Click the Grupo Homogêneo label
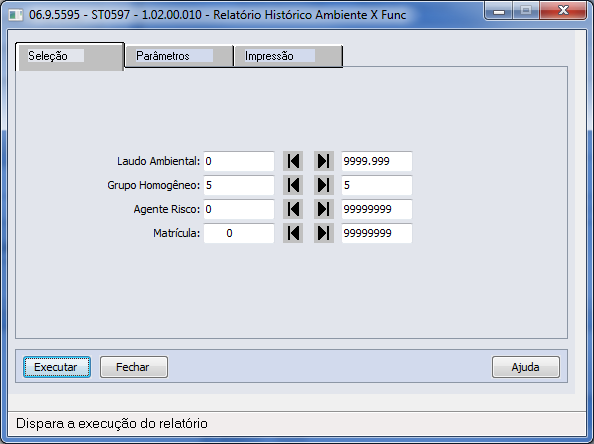Screen dimensions: 594x444 click(153, 185)
